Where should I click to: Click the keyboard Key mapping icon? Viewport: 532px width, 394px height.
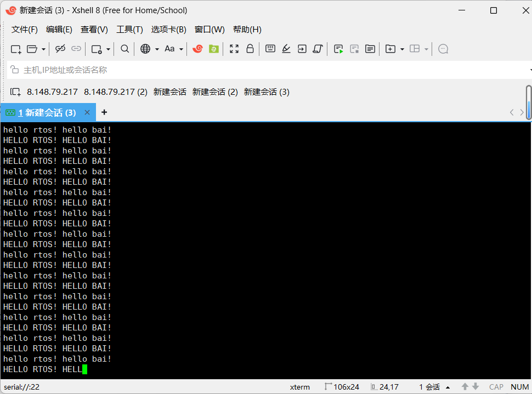pos(270,48)
